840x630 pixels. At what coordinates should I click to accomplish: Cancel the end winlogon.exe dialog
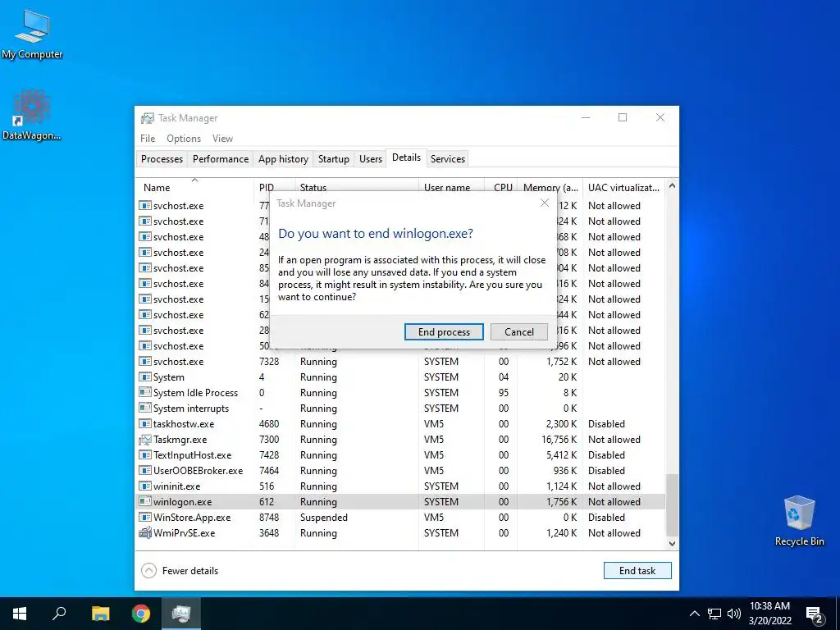click(518, 331)
